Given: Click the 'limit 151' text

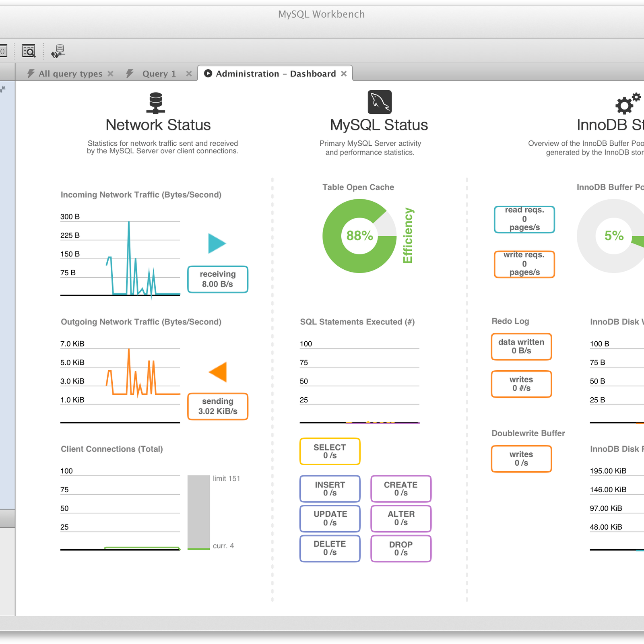Looking at the screenshot, I should pyautogui.click(x=226, y=479).
